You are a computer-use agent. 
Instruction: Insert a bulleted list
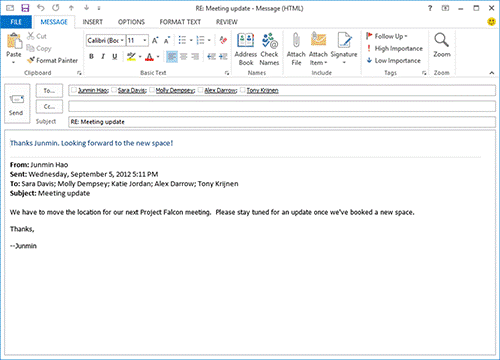[x=182, y=41]
